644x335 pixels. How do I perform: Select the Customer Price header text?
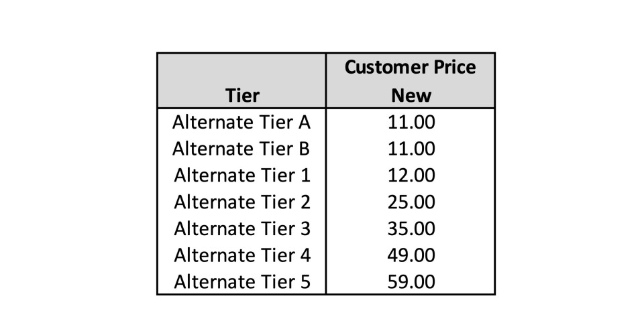pos(410,67)
